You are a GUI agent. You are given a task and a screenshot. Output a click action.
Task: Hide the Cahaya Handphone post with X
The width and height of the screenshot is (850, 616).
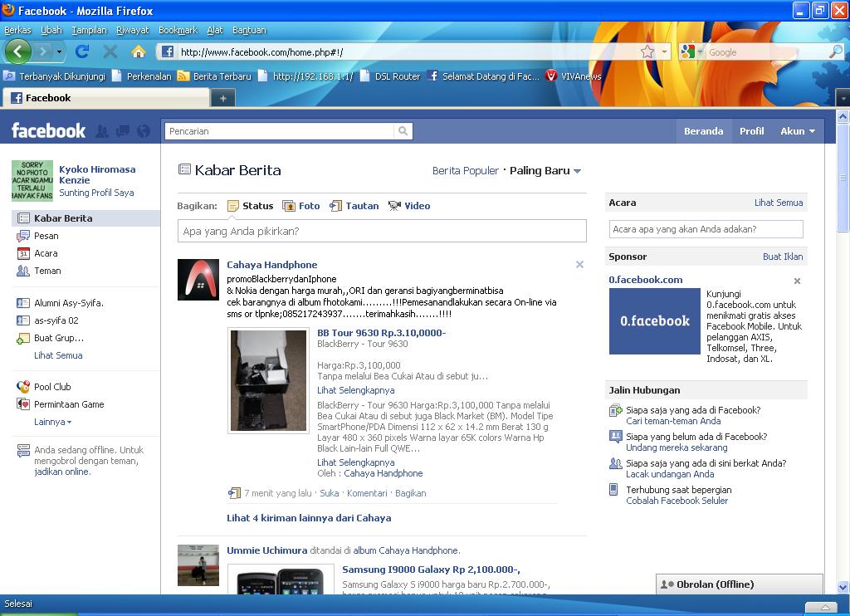[x=579, y=265]
